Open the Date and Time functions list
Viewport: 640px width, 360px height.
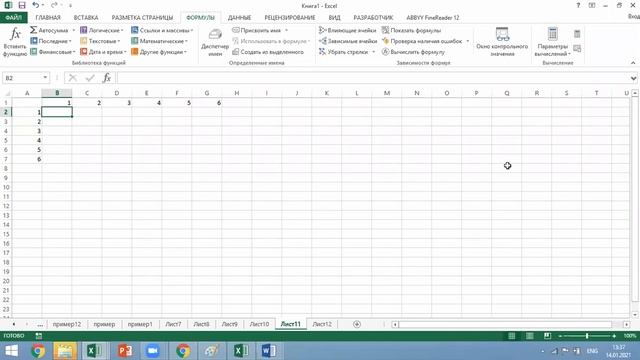click(x=103, y=52)
